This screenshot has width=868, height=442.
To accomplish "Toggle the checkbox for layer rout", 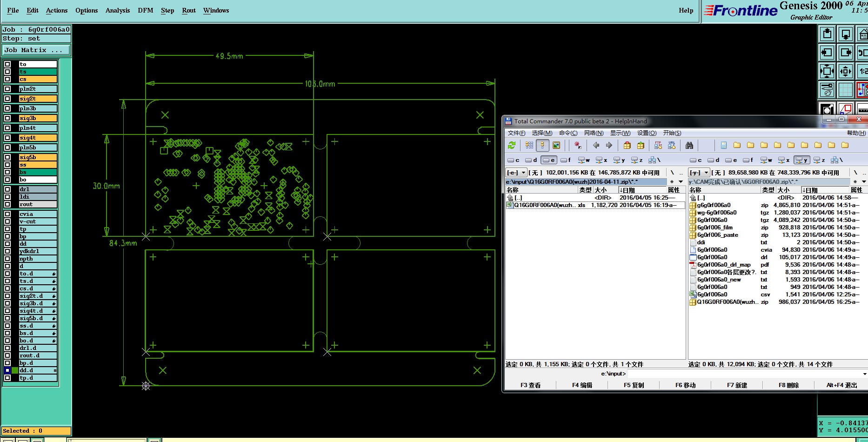I will click(7, 204).
